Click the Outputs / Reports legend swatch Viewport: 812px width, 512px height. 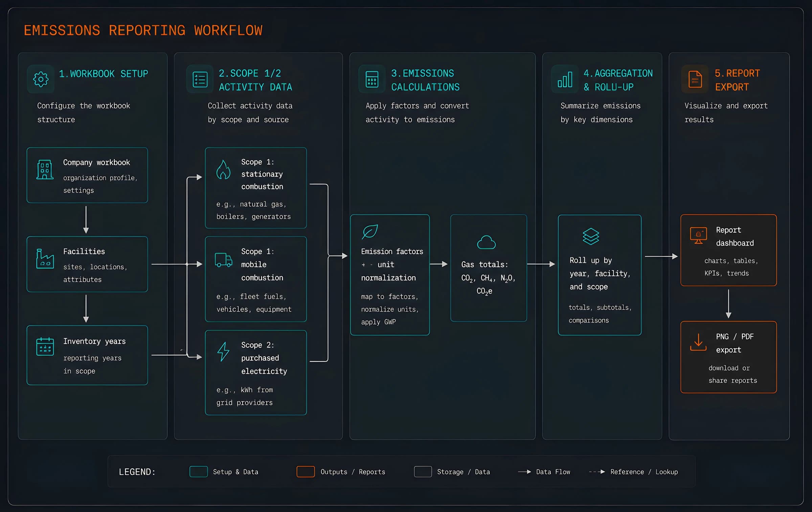(x=306, y=472)
